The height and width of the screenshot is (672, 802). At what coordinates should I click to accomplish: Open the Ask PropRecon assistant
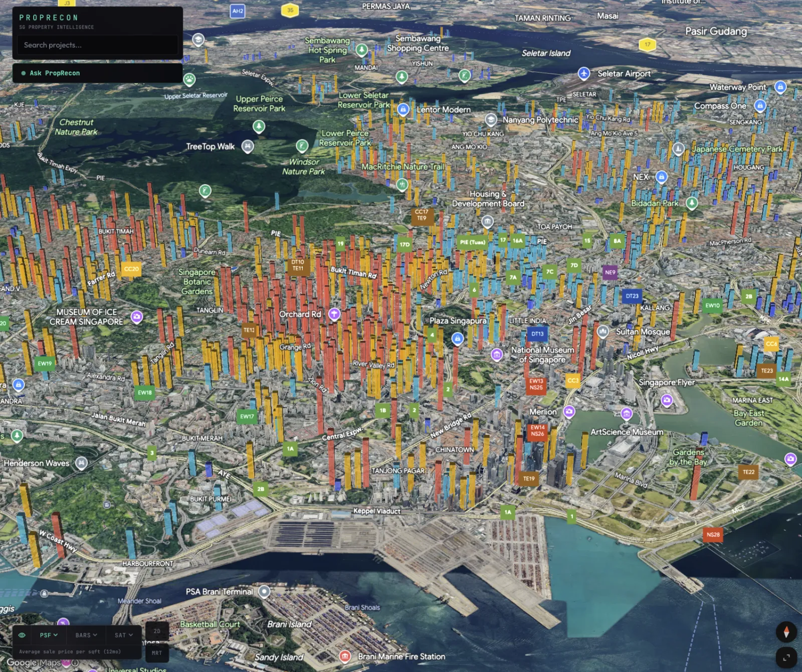click(98, 73)
